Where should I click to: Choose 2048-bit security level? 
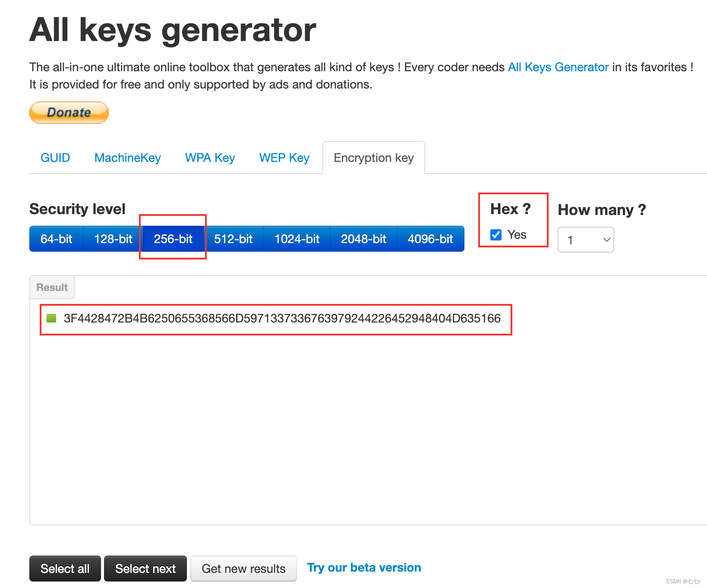[363, 239]
